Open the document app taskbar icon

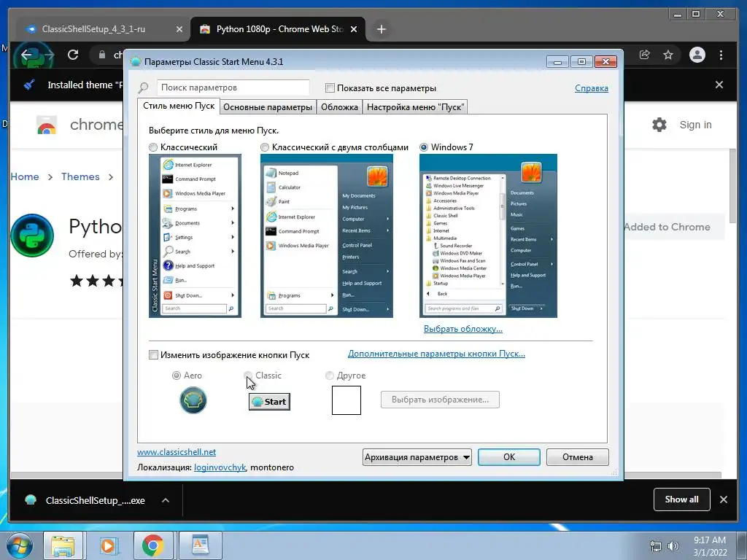point(200,545)
